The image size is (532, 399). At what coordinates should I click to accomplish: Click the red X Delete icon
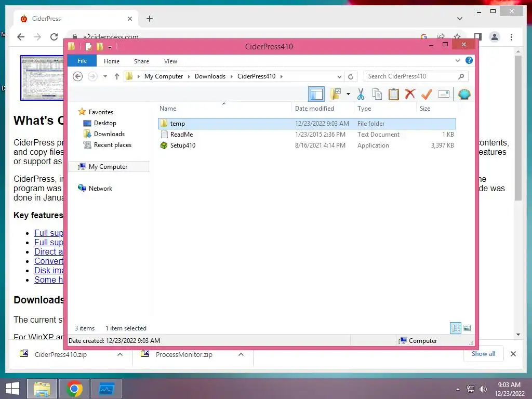(410, 94)
